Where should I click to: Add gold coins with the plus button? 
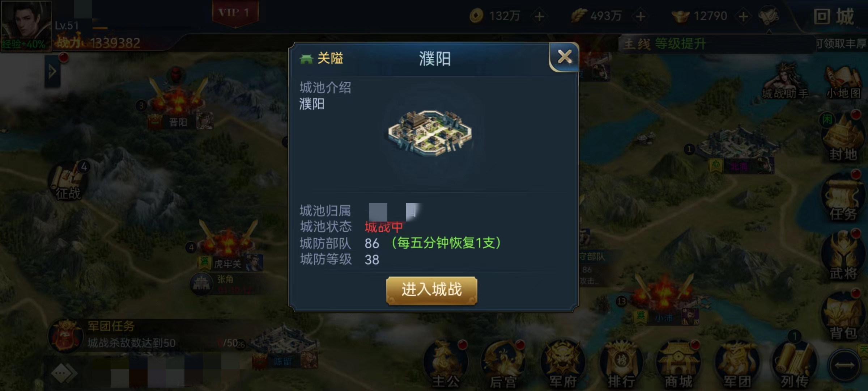point(539,16)
